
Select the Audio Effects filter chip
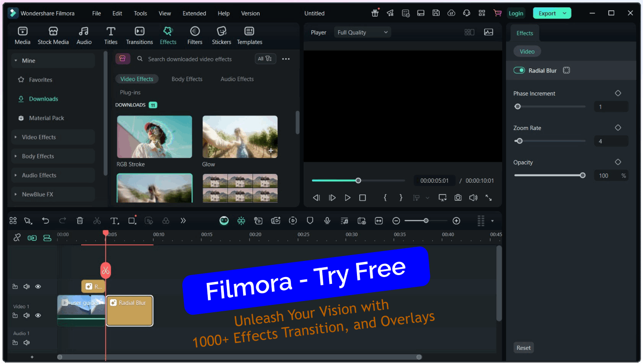tap(237, 79)
